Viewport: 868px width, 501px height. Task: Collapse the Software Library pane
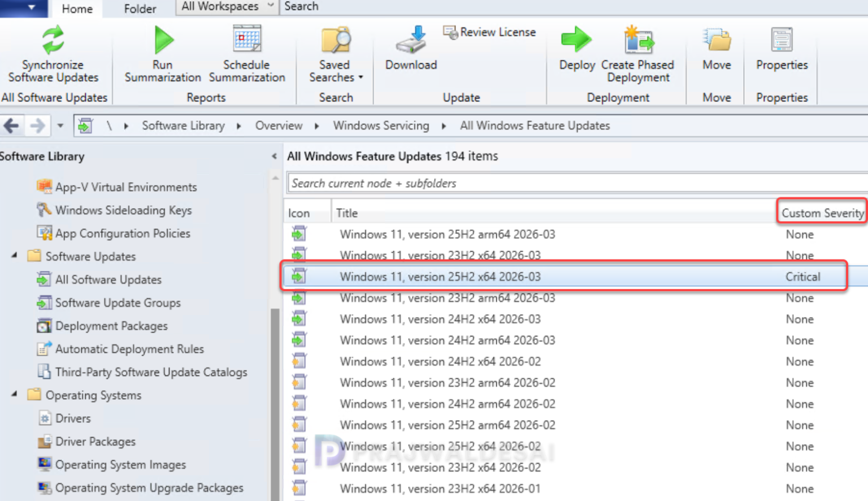[274, 156]
